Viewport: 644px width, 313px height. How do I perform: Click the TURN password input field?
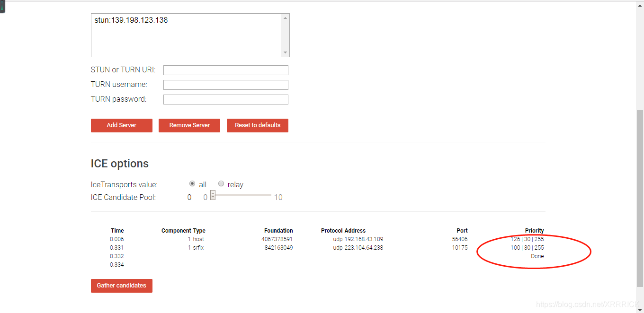pos(226,99)
